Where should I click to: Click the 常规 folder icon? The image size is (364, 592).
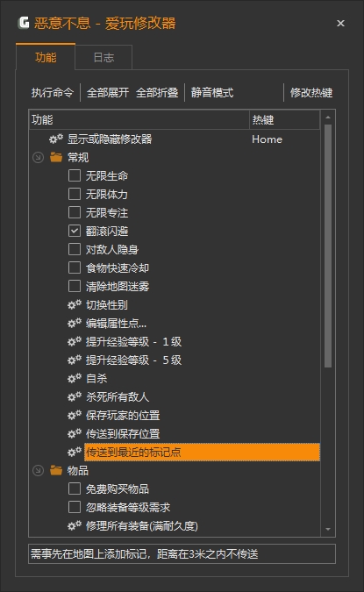(56, 157)
